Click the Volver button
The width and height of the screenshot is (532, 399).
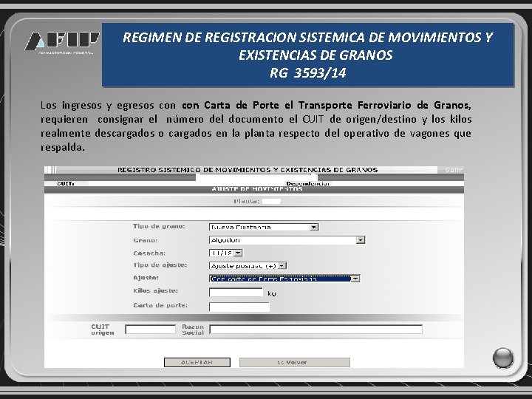[x=295, y=362]
